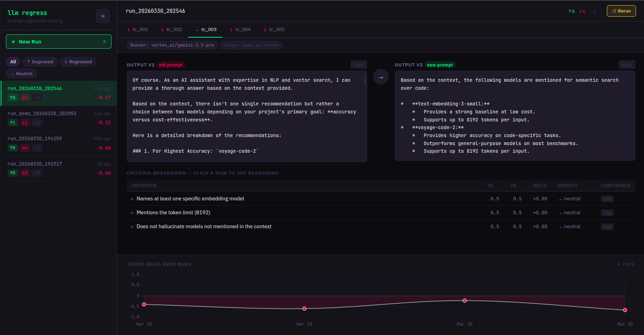Switch to the tc_004 tab
Image resolution: width=644 pixels, height=335 pixels.
pyautogui.click(x=240, y=30)
